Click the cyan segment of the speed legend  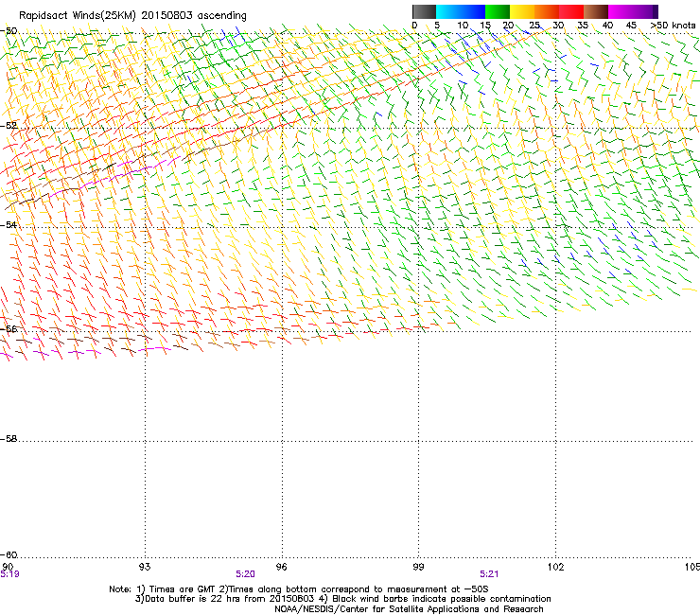(448, 11)
